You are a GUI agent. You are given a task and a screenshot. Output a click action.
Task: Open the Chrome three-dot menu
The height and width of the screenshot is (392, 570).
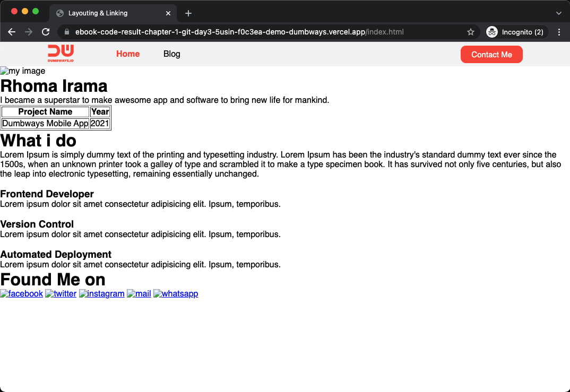tap(559, 32)
